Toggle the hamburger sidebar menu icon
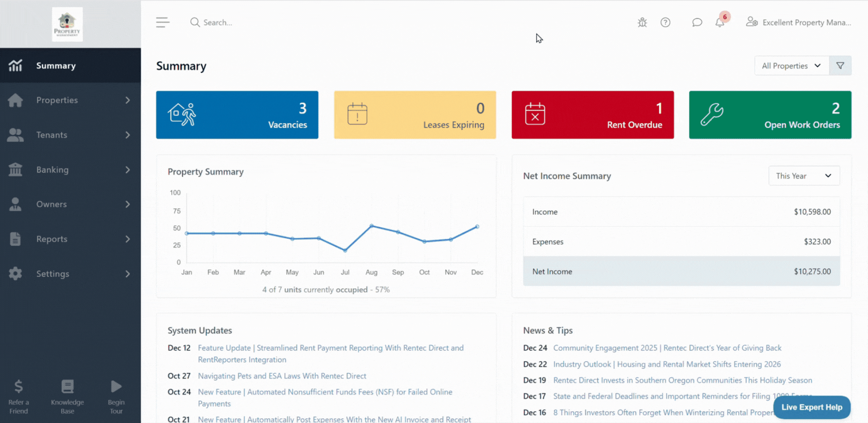Viewport: 868px width, 423px height. coord(163,22)
